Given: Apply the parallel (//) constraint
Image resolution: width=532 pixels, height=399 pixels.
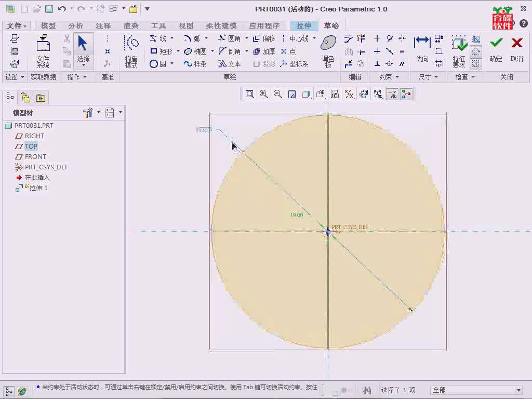Looking at the screenshot, I should click(x=402, y=64).
